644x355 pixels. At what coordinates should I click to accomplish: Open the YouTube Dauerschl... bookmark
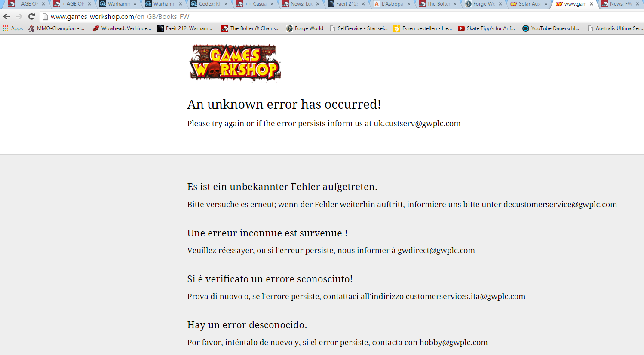(x=551, y=28)
